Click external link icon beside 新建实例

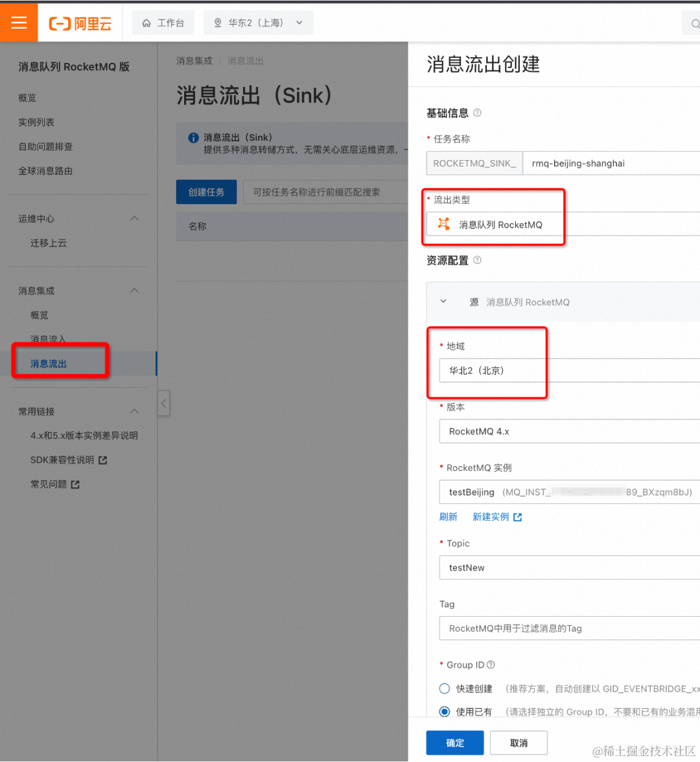tap(518, 517)
